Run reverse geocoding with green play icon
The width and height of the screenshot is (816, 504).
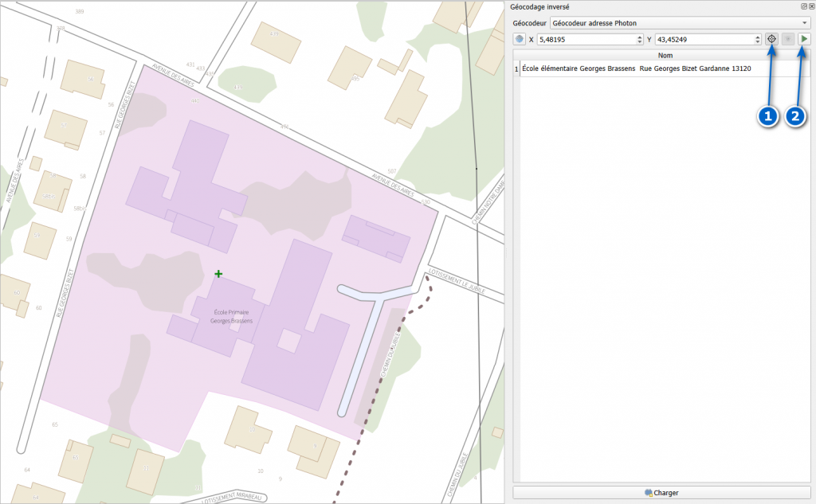tap(806, 39)
